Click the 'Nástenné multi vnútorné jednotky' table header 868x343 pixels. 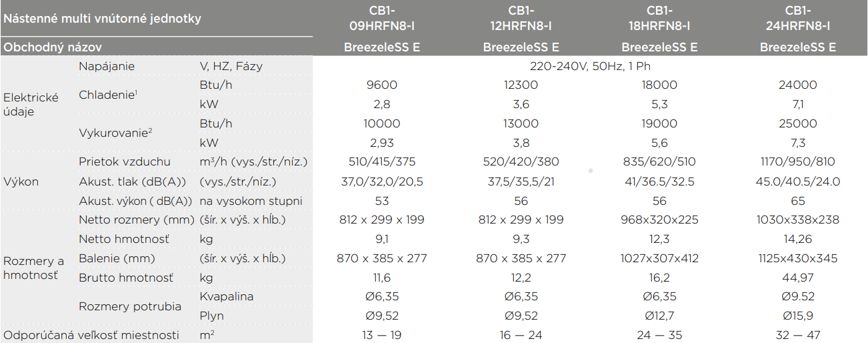(103, 19)
